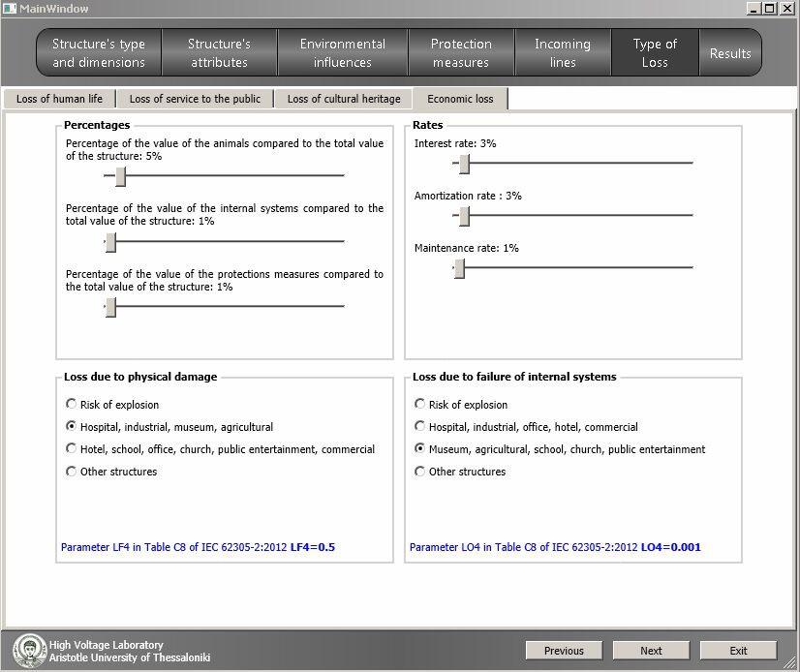This screenshot has height=672, width=800.
Task: Click 'Loss due to failure of internal systems' heading
Action: tap(514, 377)
